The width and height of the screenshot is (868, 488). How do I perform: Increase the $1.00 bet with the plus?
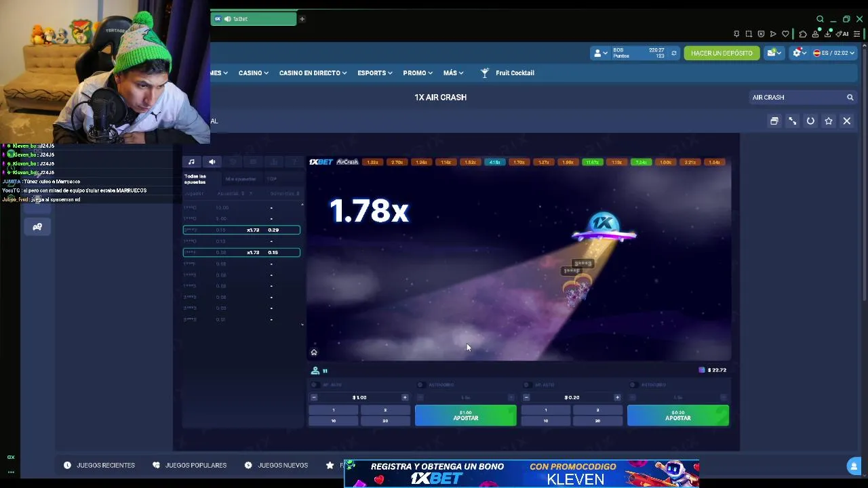click(x=405, y=397)
